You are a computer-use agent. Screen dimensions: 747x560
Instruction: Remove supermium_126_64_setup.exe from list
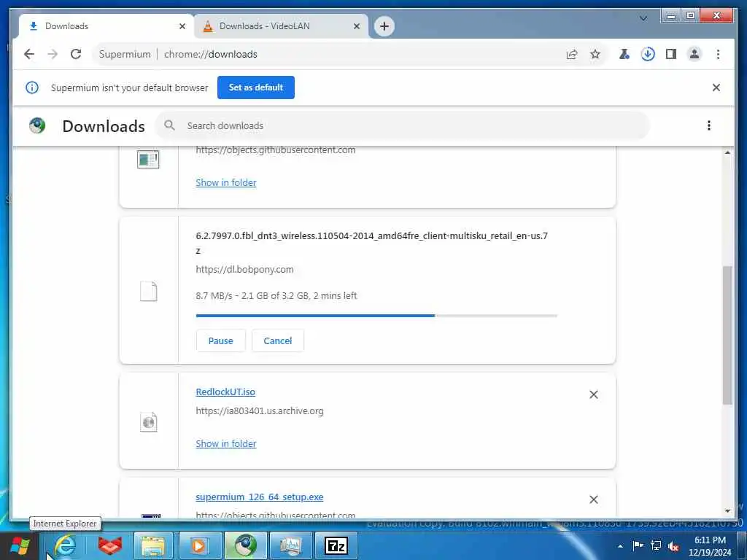[594, 499]
